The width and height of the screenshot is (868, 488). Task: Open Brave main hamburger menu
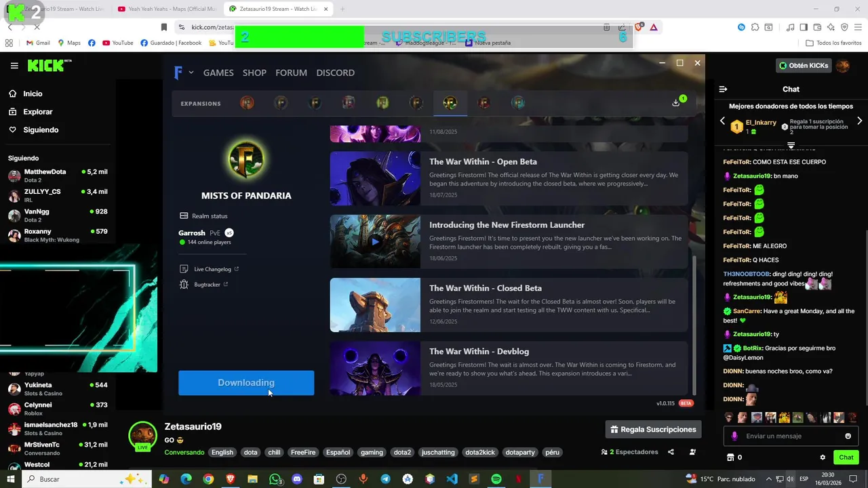pyautogui.click(x=858, y=27)
